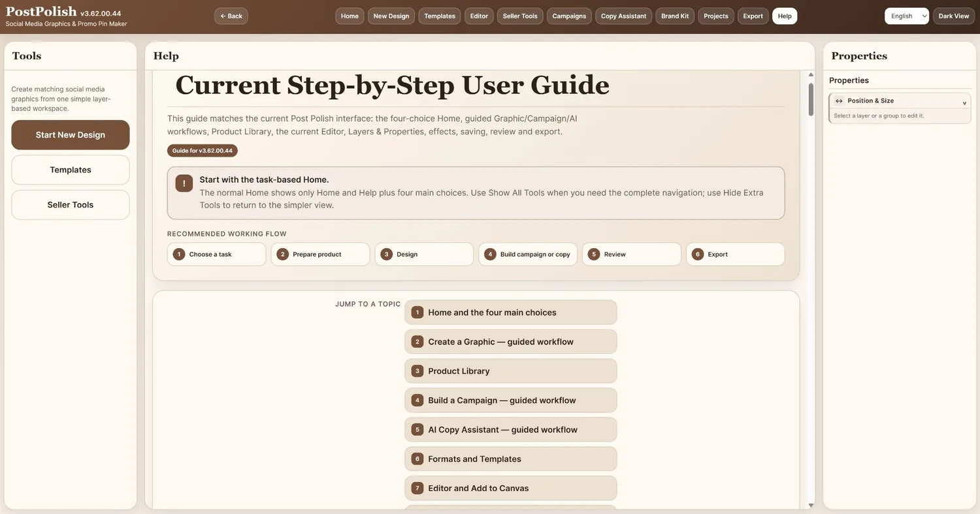Open the English language dropdown
Screen dimensions: 980x514
pos(907,16)
